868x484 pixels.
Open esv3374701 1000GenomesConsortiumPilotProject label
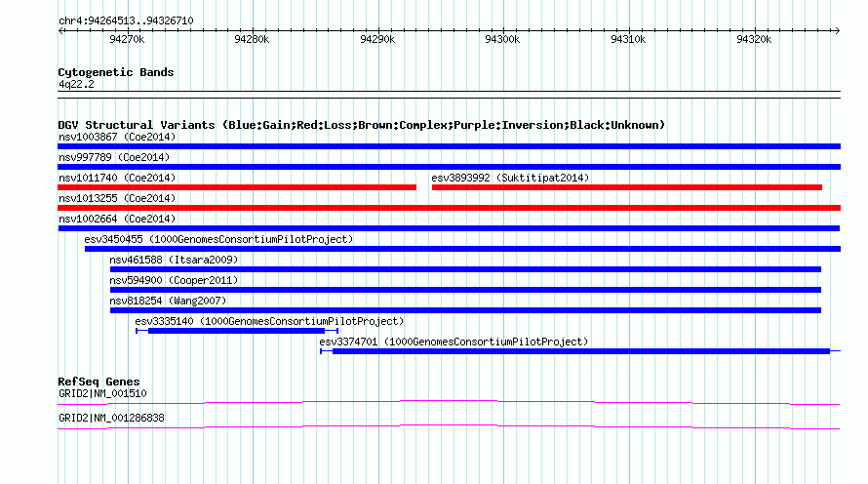click(454, 342)
